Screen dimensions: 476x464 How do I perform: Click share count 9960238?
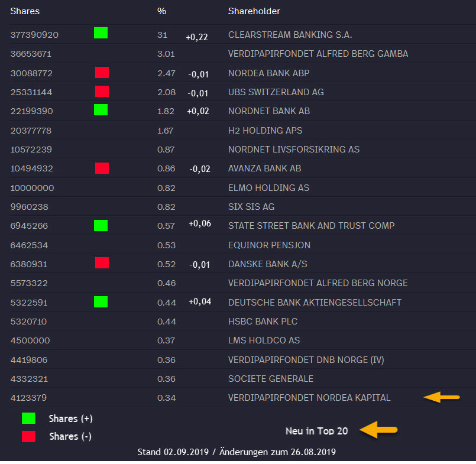[x=29, y=207]
